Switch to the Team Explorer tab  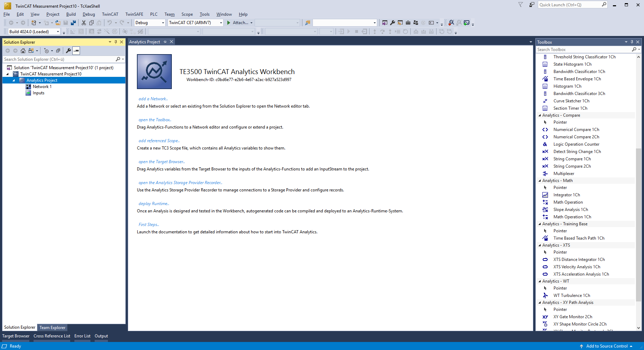coord(52,328)
